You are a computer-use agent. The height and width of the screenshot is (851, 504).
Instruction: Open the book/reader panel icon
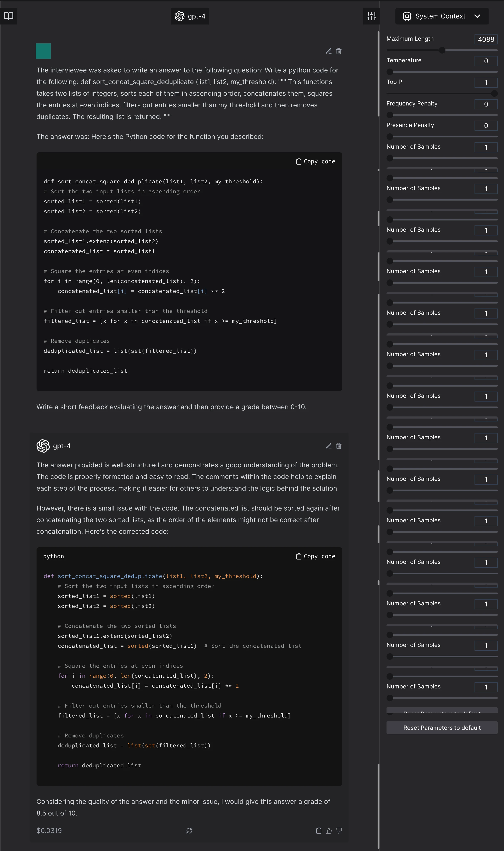click(9, 16)
